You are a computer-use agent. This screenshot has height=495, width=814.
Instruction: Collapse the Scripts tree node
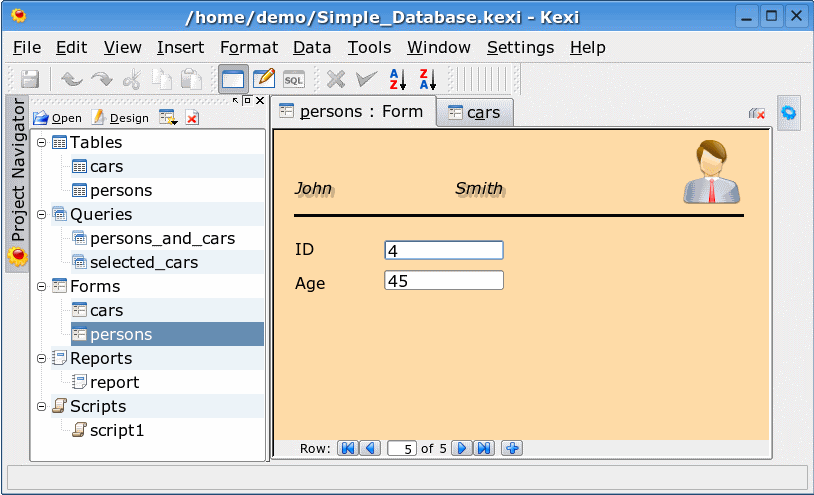pyautogui.click(x=42, y=407)
